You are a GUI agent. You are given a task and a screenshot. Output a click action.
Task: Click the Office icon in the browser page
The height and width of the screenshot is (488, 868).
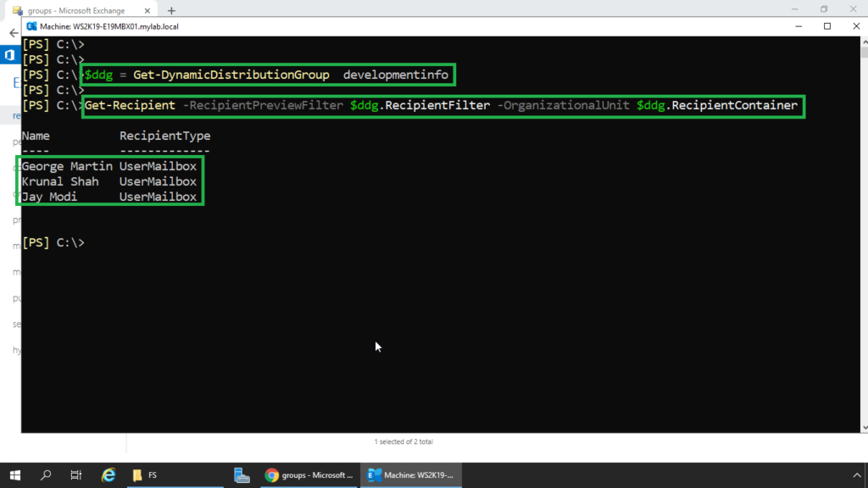(9, 55)
